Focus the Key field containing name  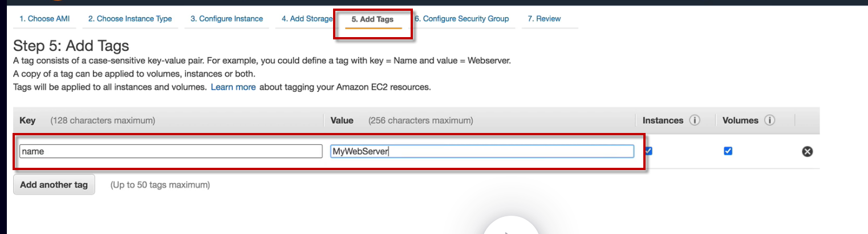[x=171, y=151]
